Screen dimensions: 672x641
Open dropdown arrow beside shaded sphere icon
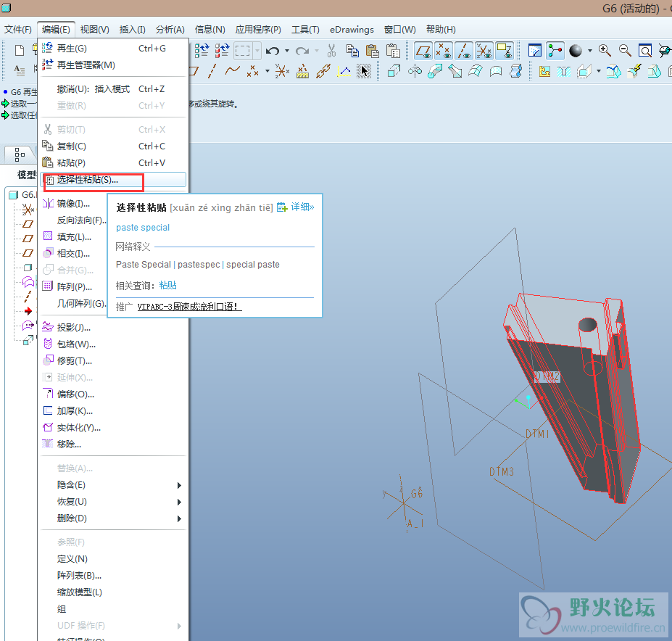(x=589, y=51)
